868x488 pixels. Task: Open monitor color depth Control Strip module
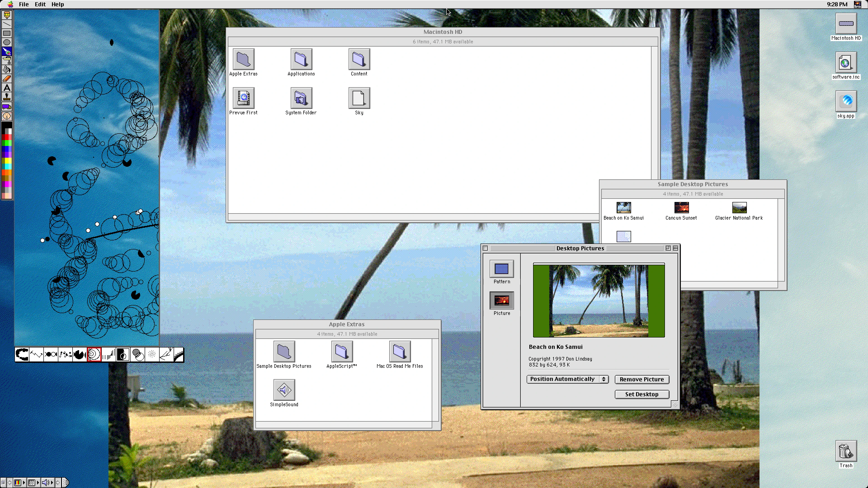pos(20,483)
